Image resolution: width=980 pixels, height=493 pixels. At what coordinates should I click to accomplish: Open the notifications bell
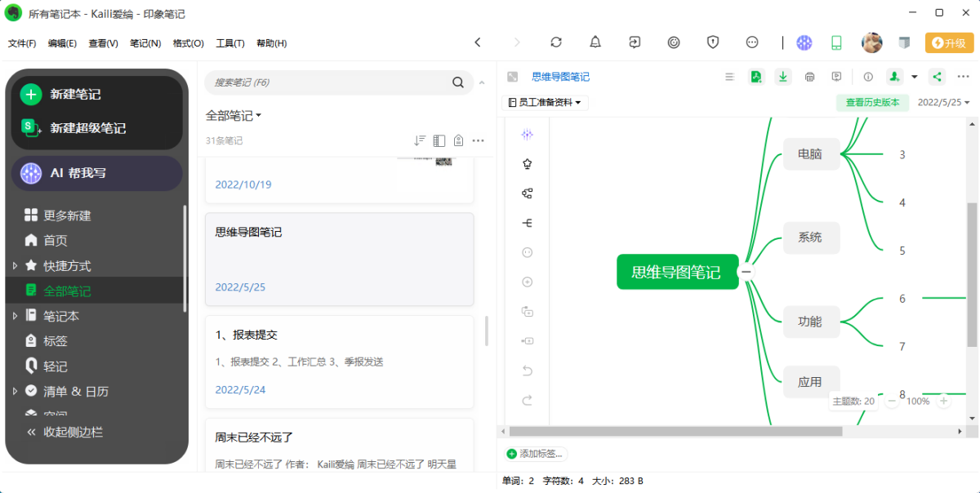[x=595, y=42]
